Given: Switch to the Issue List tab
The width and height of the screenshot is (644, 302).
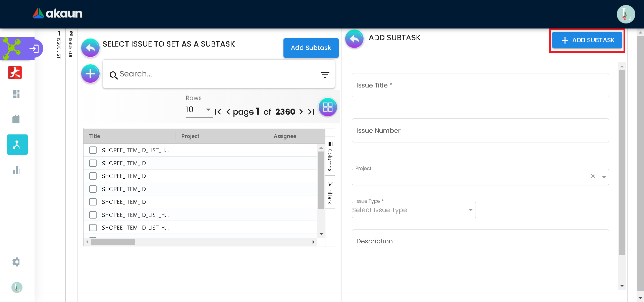Looking at the screenshot, I should pyautogui.click(x=59, y=45).
